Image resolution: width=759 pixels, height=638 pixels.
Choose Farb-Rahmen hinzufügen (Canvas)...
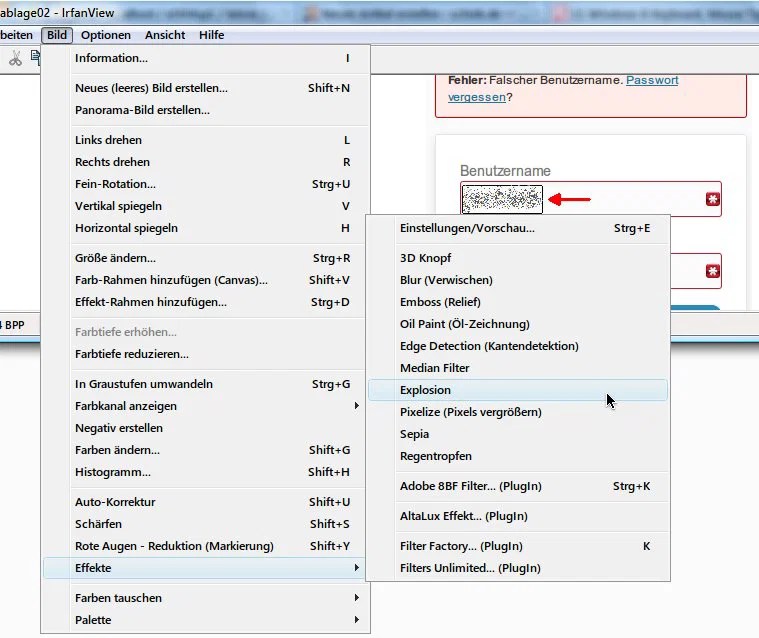pos(206,280)
